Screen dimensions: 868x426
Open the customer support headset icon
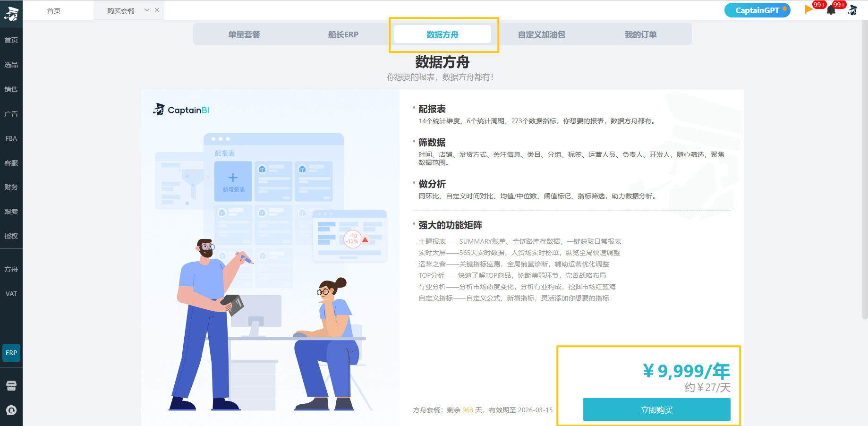[11, 410]
